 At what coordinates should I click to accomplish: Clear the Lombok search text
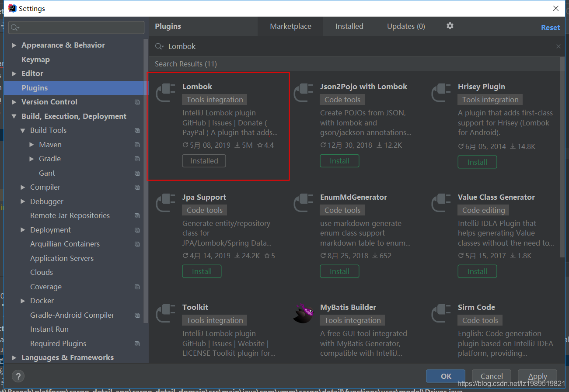point(559,46)
